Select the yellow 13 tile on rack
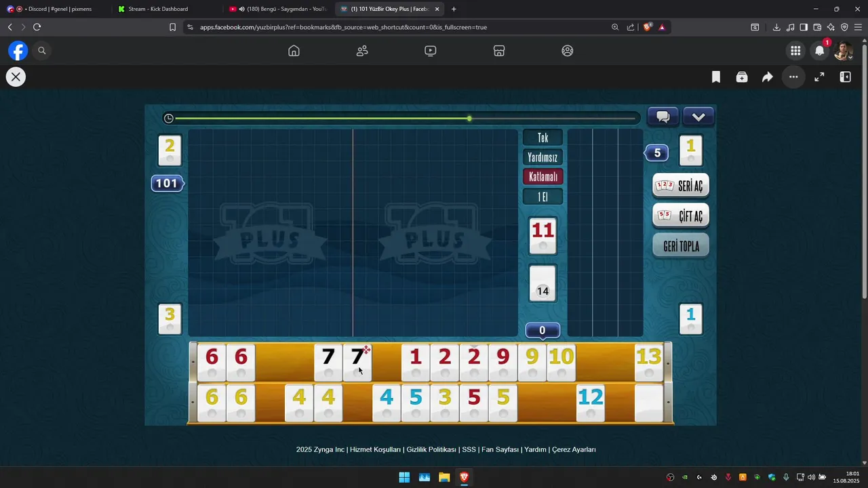This screenshot has width=868, height=488. pos(648,363)
